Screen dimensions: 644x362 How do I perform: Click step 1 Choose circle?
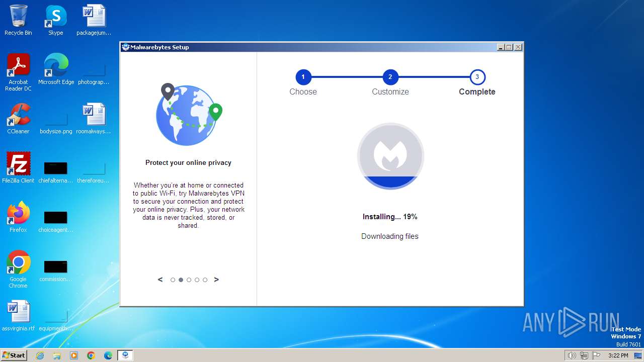(x=303, y=77)
